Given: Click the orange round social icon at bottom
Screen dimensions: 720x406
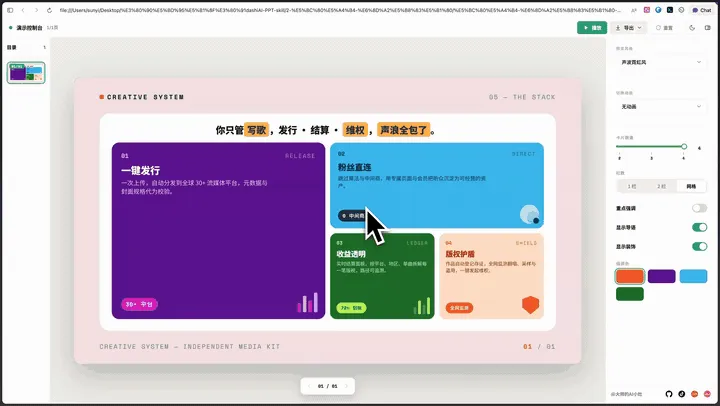Looking at the screenshot, I should 694,394.
